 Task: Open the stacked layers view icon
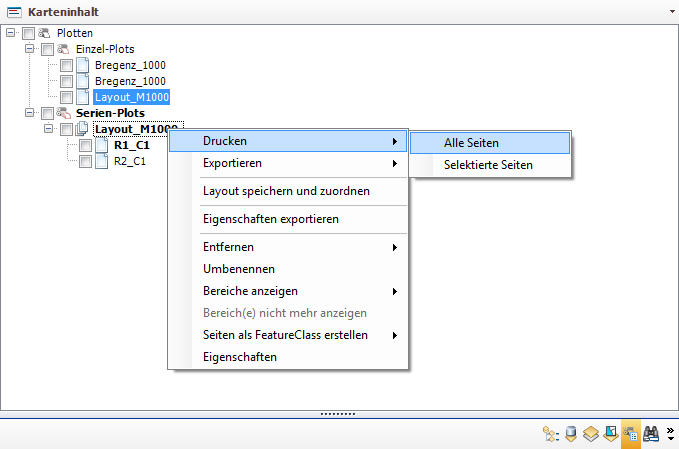591,434
